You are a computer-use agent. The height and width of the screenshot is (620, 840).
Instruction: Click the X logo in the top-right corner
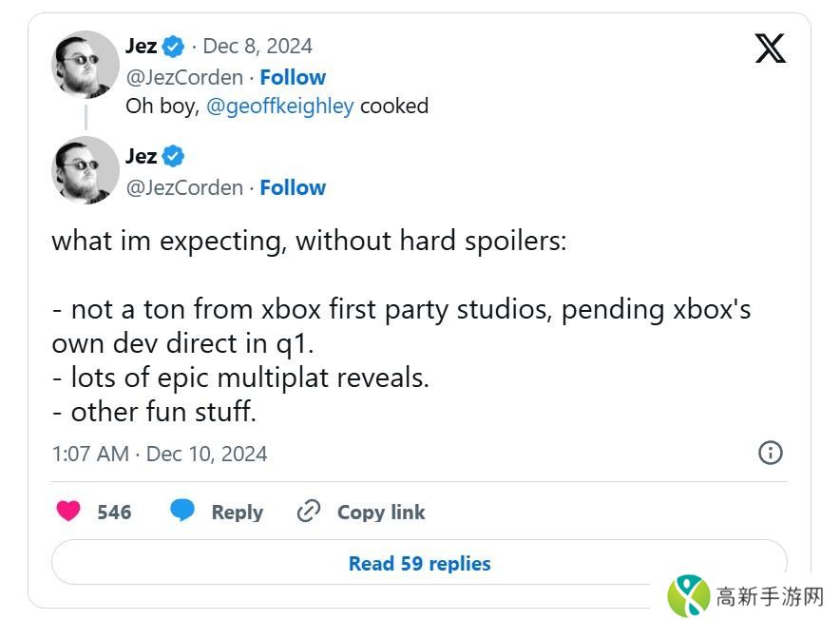tap(771, 48)
